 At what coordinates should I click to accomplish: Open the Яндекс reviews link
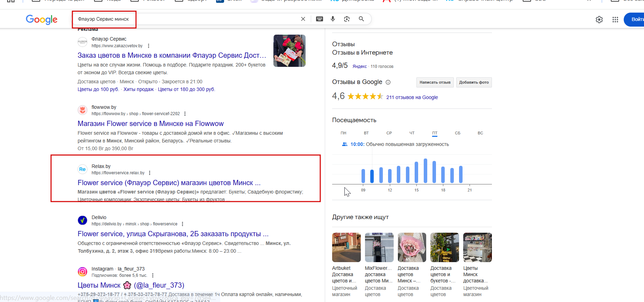tap(359, 66)
